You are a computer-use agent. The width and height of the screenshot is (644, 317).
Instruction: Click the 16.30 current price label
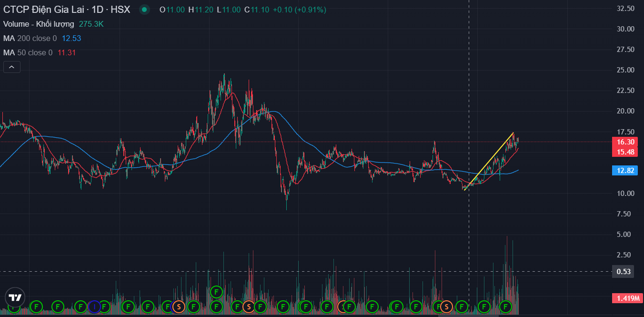[x=625, y=142]
